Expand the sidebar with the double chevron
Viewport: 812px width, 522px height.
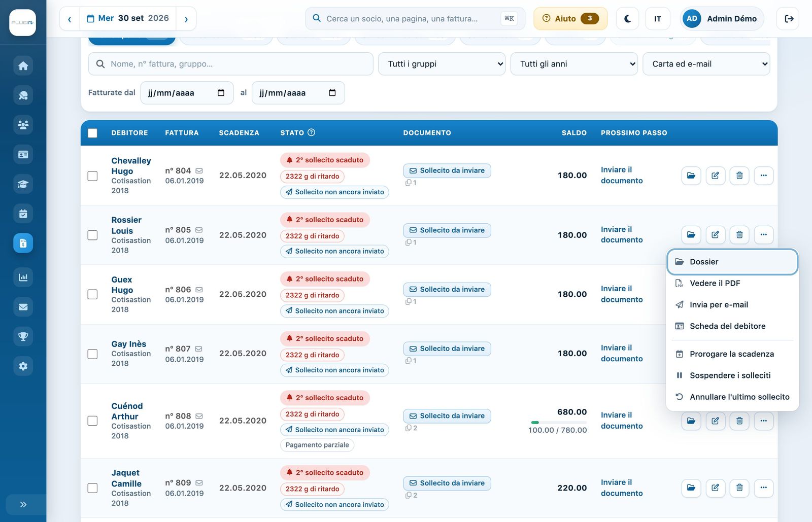(x=23, y=505)
